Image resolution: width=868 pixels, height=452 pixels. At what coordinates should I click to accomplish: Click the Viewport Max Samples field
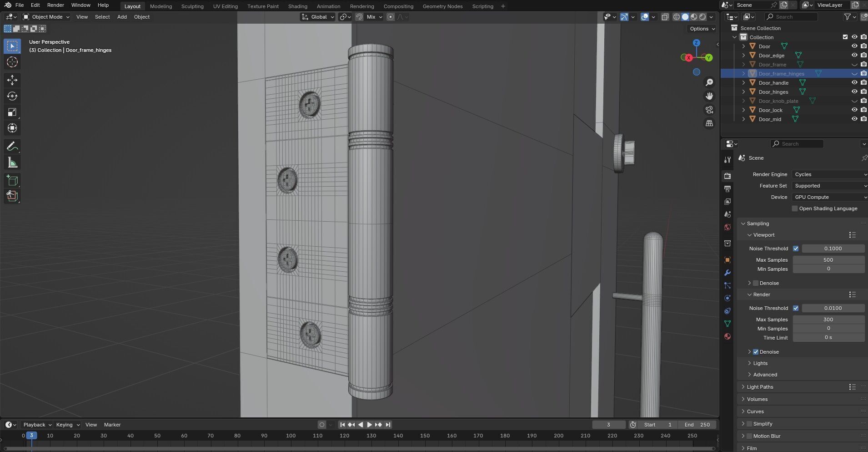[x=828, y=260]
